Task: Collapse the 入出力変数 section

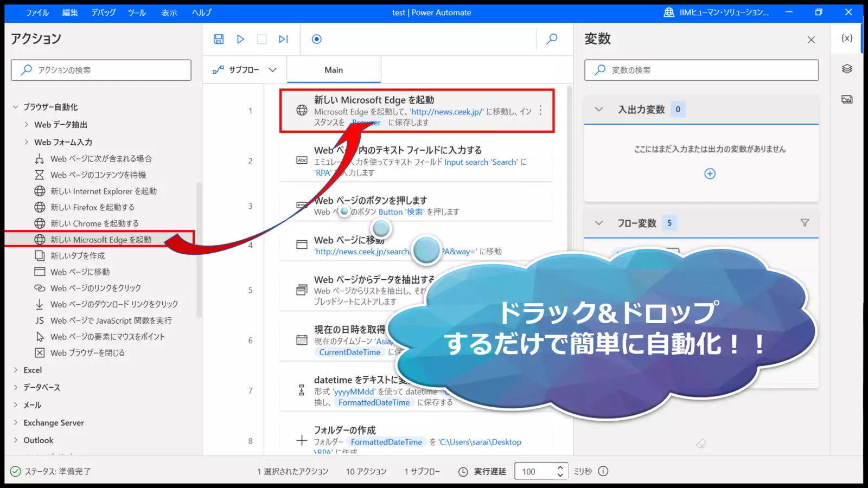Action: [x=599, y=109]
